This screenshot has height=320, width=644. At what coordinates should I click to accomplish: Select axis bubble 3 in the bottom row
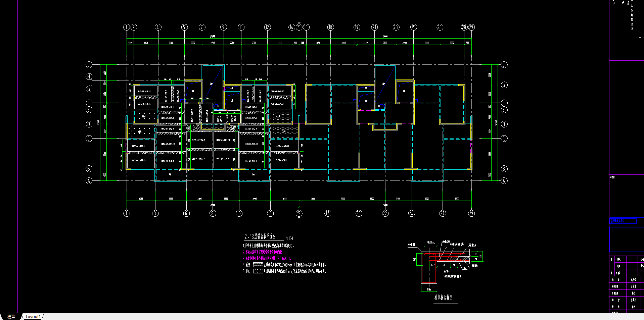click(x=155, y=213)
